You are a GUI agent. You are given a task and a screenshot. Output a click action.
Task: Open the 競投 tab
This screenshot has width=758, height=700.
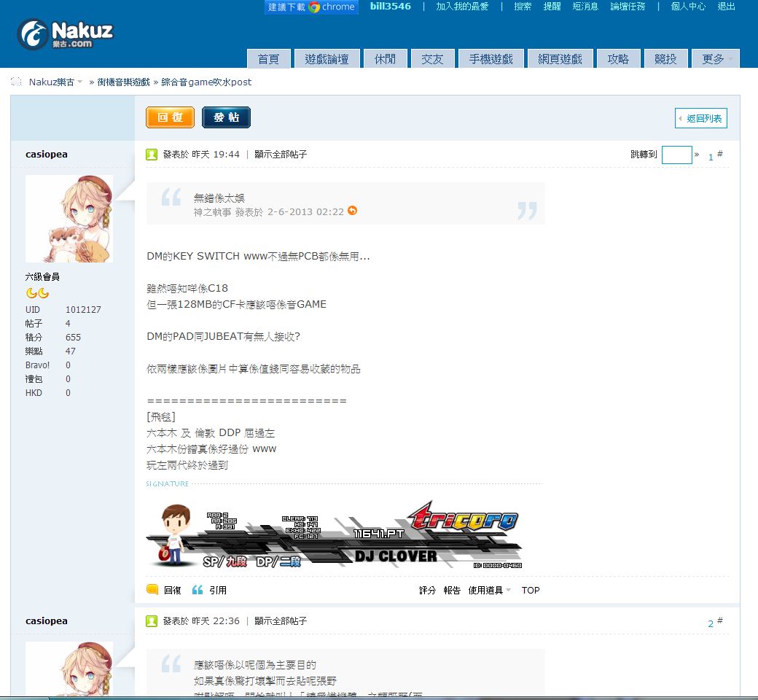pyautogui.click(x=665, y=59)
